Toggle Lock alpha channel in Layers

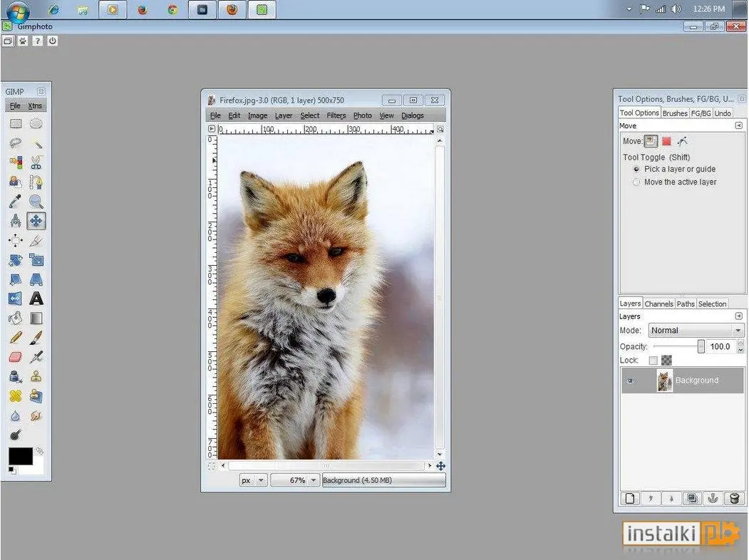click(666, 361)
